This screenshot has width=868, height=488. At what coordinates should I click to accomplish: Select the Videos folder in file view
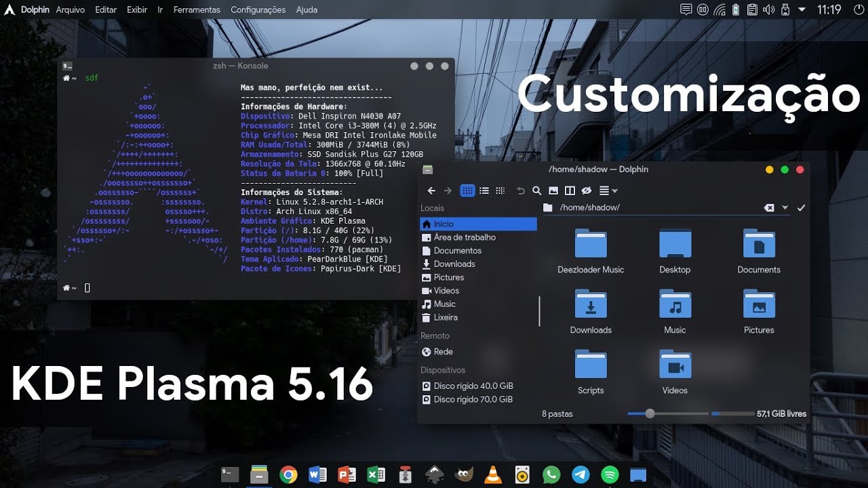[x=675, y=371]
